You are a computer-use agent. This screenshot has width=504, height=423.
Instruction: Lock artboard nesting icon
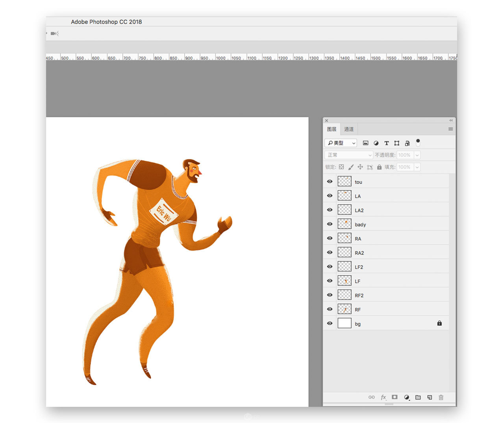pos(370,167)
